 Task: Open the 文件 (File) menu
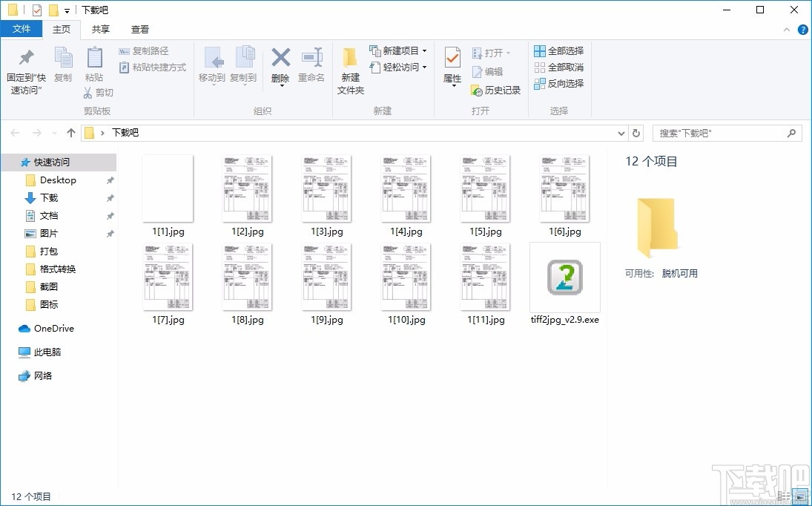(x=22, y=29)
